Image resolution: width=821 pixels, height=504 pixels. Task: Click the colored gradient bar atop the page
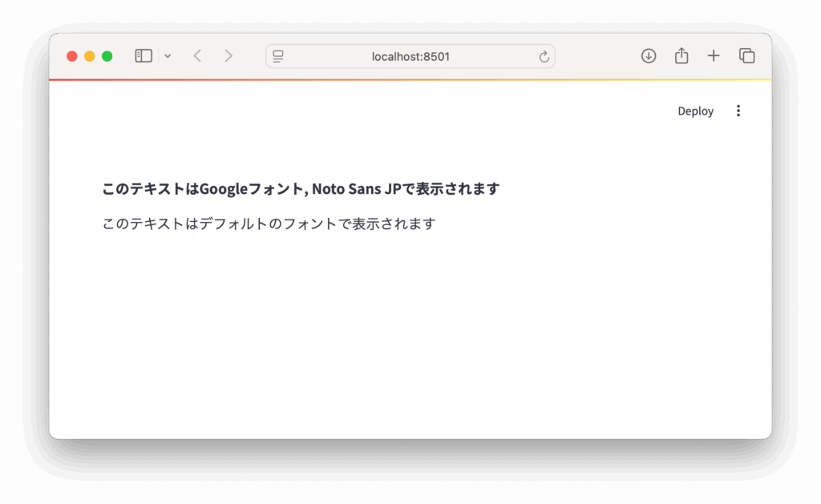410,80
